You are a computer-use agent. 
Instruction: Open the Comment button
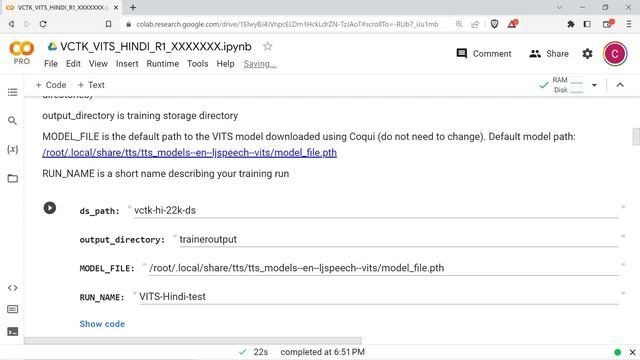pos(484,53)
